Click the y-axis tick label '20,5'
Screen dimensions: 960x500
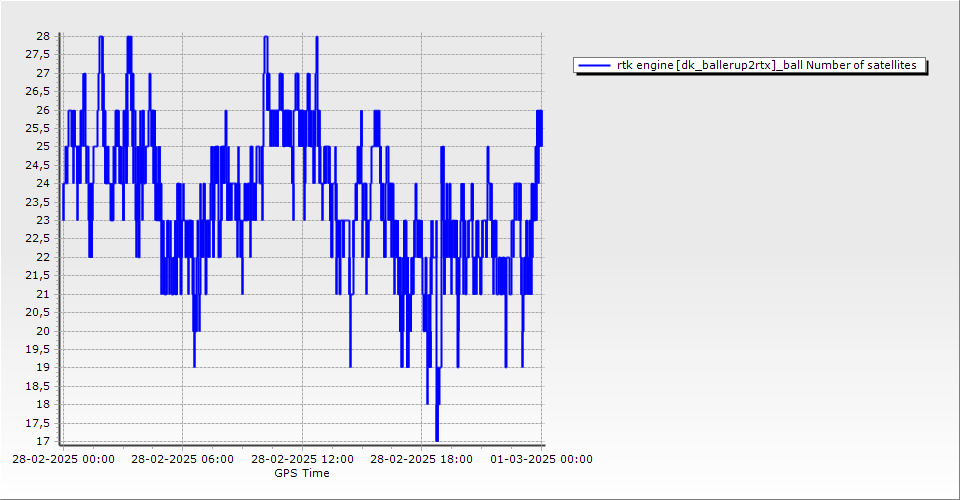38,312
